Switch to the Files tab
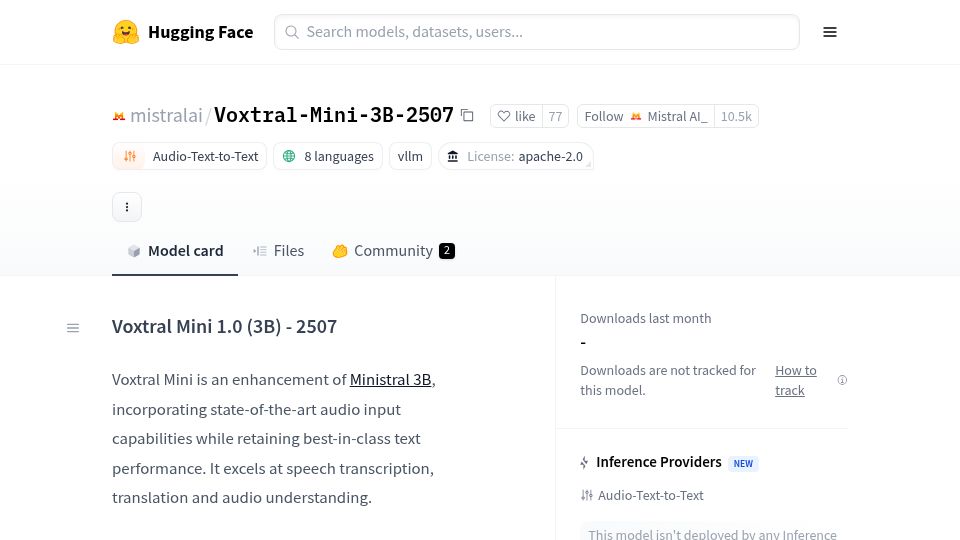The height and width of the screenshot is (540, 960). [x=279, y=251]
